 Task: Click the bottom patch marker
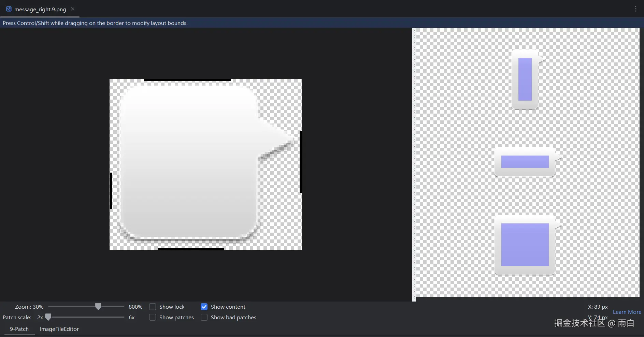(190, 249)
